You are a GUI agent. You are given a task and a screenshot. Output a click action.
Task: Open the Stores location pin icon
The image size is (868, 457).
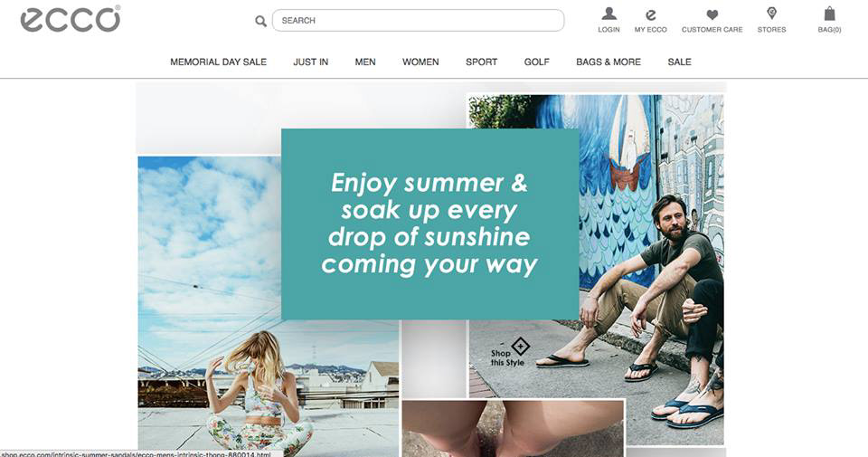(771, 13)
